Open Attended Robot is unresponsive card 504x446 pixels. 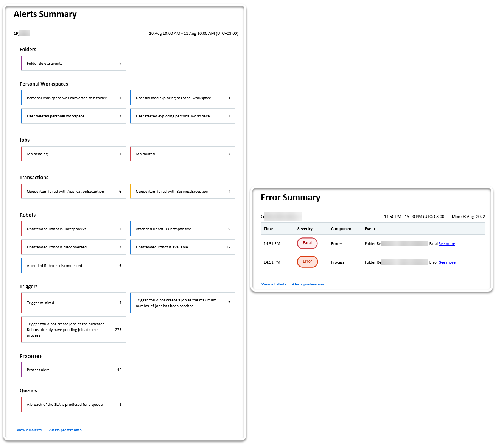tap(182, 229)
